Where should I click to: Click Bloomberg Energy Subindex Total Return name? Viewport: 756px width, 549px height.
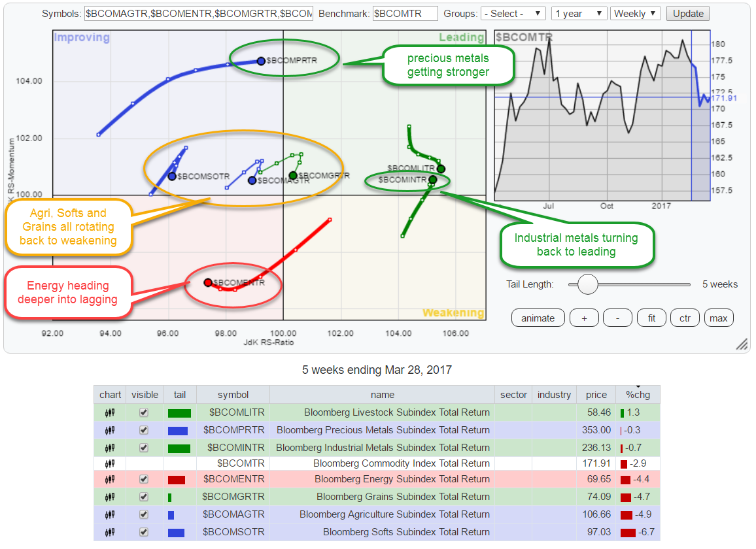click(402, 479)
